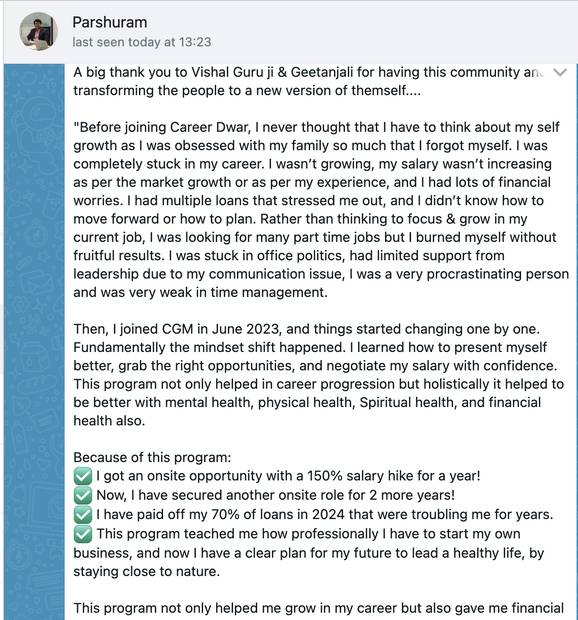Image resolution: width=578 pixels, height=620 pixels.
Task: Click the last seen today at 13:23 status
Action: 142,42
